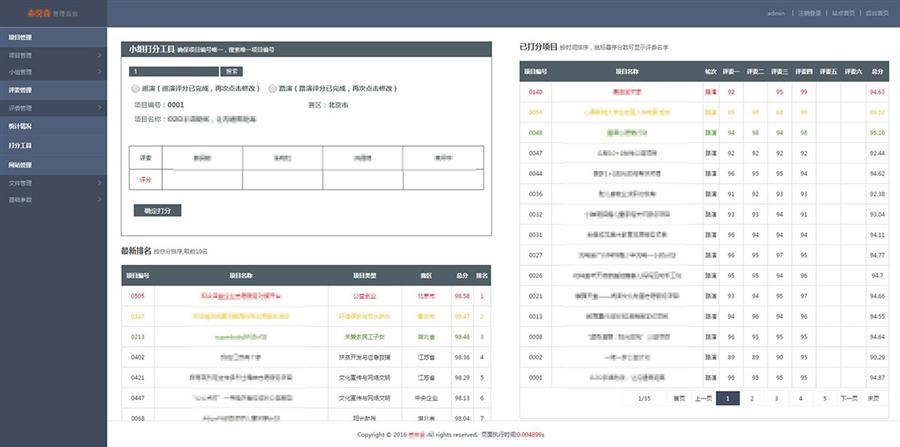Click the project number search input
The width and height of the screenshot is (900, 447).
174,71
